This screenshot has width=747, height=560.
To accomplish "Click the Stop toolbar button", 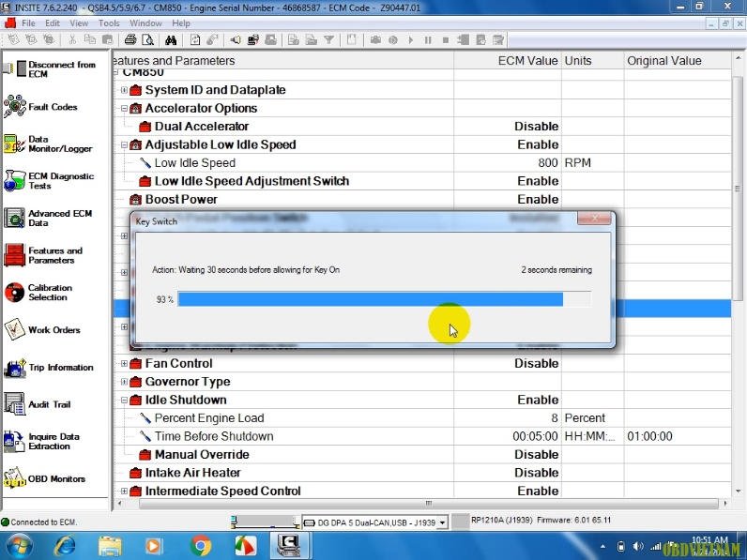I will click(446, 40).
